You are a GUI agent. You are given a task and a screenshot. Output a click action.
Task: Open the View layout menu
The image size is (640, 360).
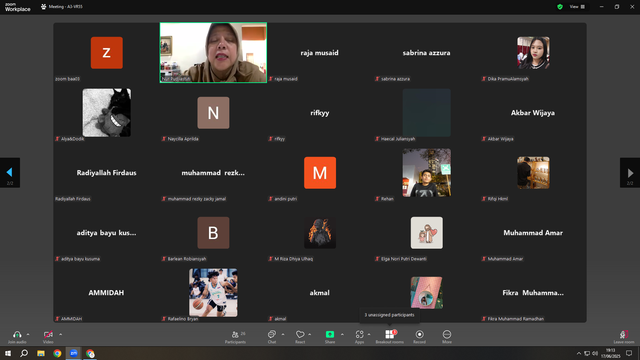[x=577, y=7]
